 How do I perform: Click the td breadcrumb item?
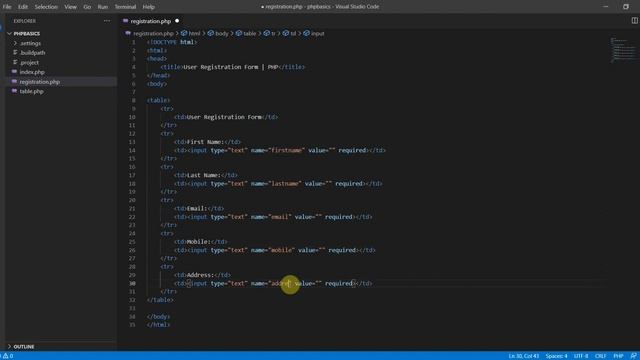[x=293, y=33]
